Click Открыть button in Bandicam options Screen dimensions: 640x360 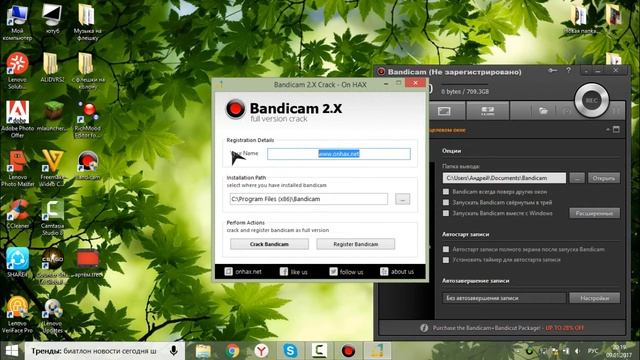(604, 178)
